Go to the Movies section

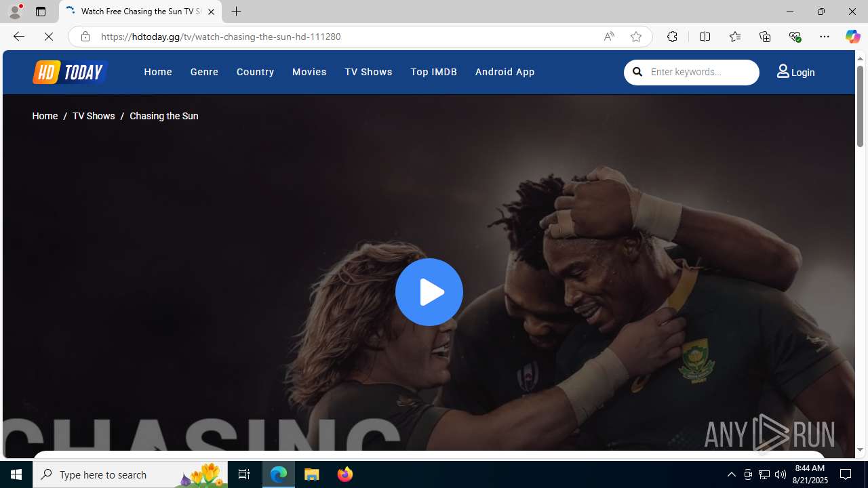click(x=309, y=72)
